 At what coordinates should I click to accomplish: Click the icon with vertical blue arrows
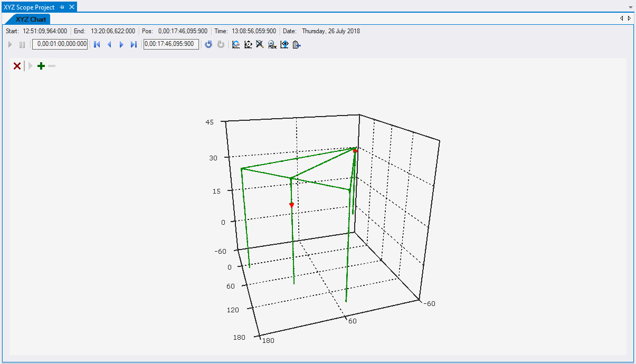click(284, 45)
